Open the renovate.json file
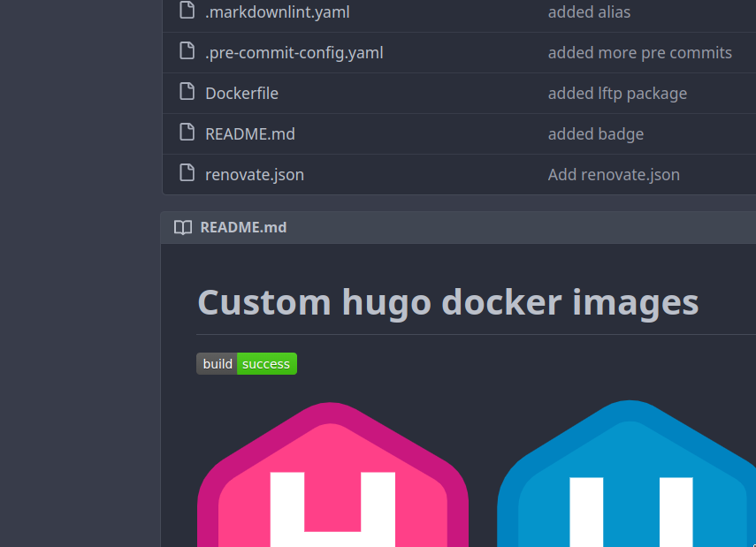This screenshot has height=547, width=756. click(x=254, y=175)
